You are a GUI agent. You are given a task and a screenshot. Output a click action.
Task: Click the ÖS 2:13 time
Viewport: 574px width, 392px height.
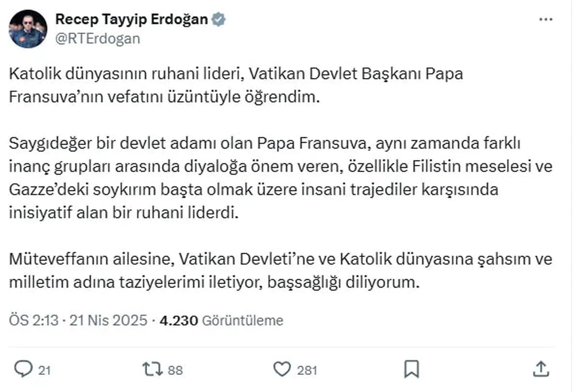click(34, 321)
